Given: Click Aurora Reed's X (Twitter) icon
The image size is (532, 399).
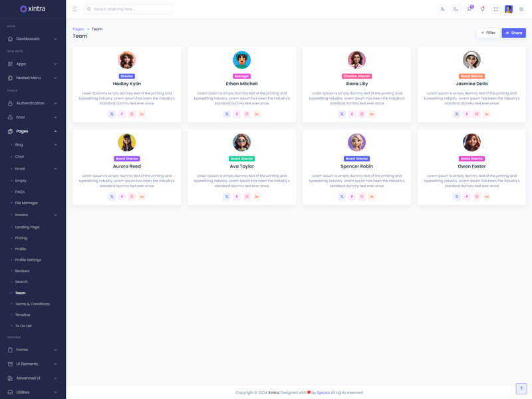Looking at the screenshot, I should tap(112, 197).
